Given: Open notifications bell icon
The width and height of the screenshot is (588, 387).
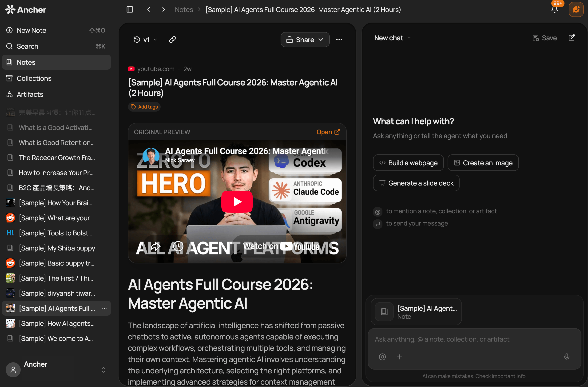Looking at the screenshot, I should (x=555, y=10).
